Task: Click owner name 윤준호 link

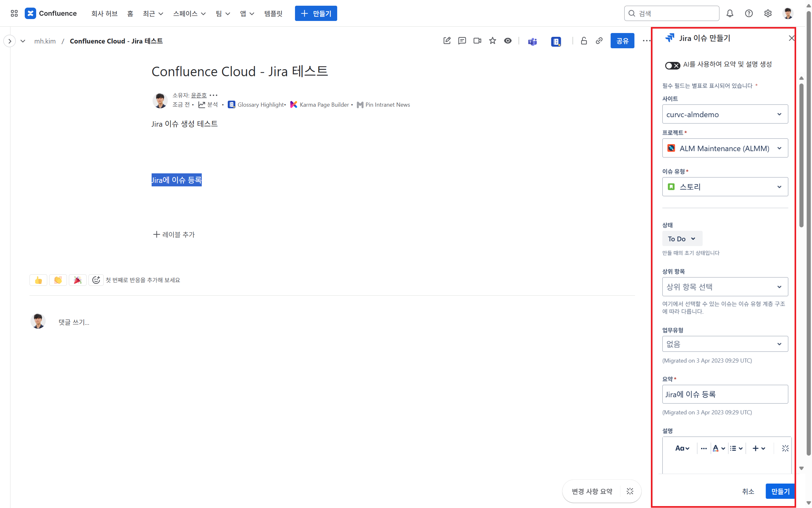Action: (199, 95)
